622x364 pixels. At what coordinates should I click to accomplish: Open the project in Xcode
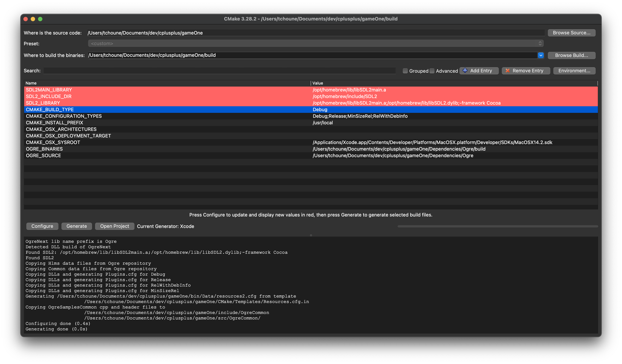tap(114, 226)
